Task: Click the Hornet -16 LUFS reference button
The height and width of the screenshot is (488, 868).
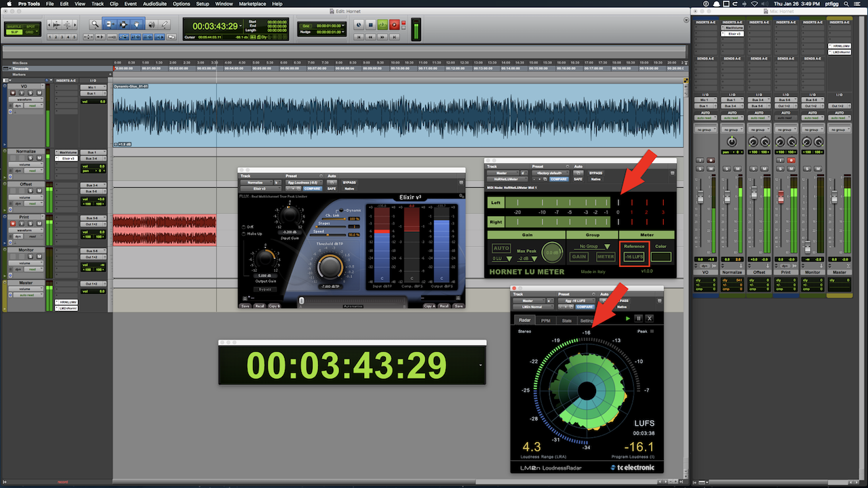Action: click(x=634, y=257)
